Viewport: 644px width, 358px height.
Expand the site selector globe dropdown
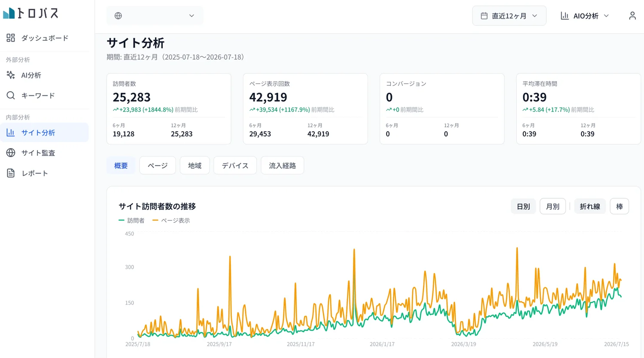point(155,16)
